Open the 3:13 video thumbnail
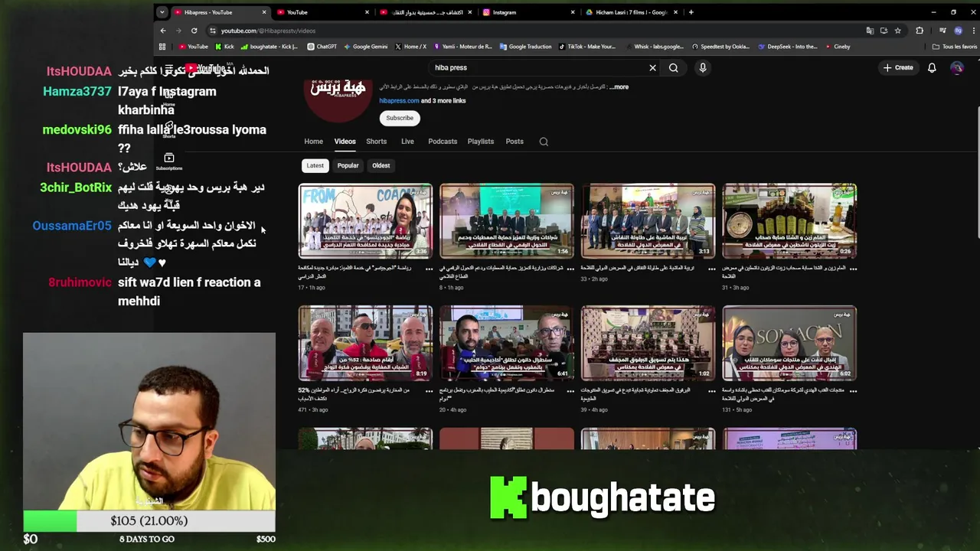980x551 pixels. tap(648, 221)
